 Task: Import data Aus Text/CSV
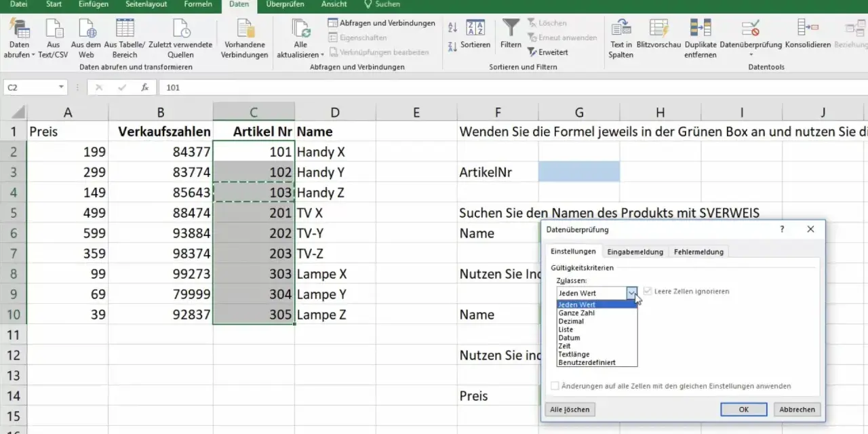tap(54, 39)
